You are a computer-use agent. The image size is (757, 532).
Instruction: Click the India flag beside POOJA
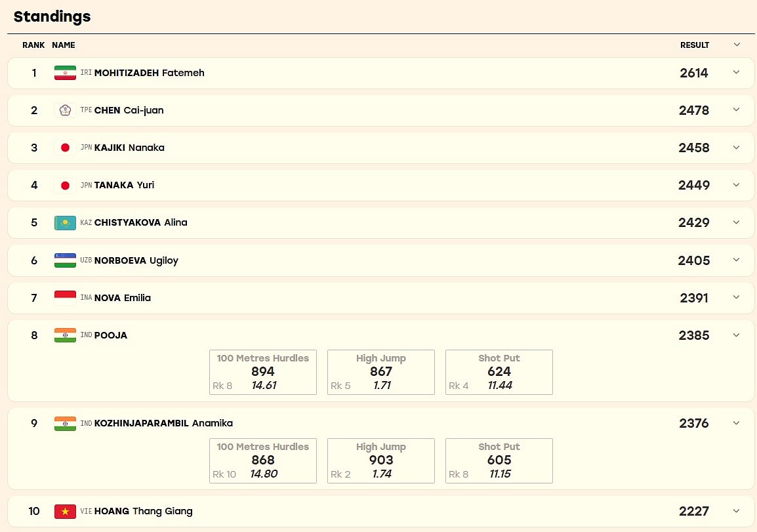point(65,335)
